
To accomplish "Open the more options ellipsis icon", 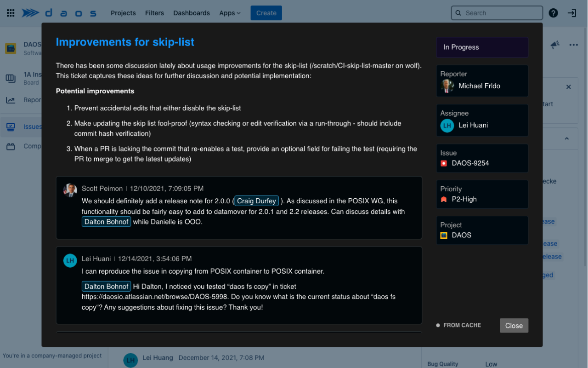I will (573, 45).
